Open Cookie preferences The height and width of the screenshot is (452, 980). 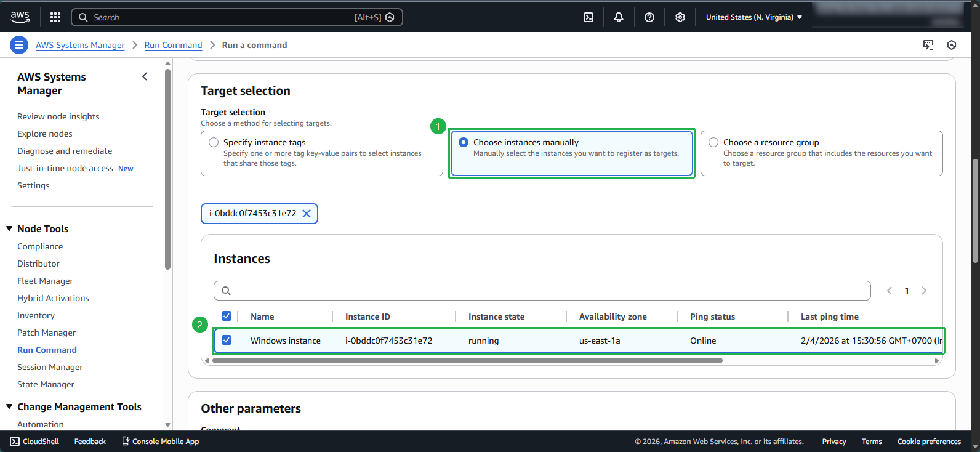point(929,442)
